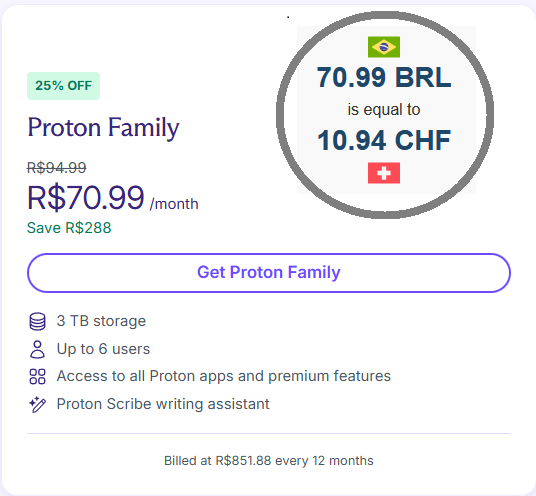Click the Get Proton Family button
The width and height of the screenshot is (536, 496).
[269, 273]
